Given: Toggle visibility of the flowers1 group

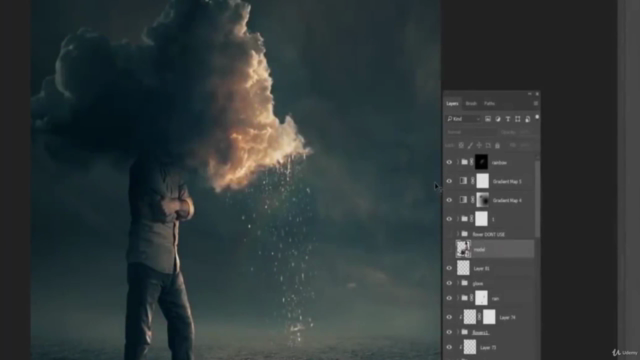Looking at the screenshot, I should click(449, 332).
